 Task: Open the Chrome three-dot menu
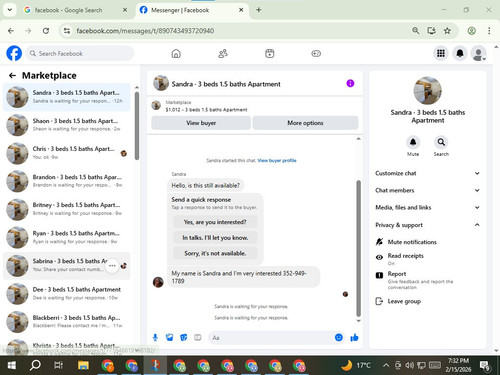(x=489, y=31)
